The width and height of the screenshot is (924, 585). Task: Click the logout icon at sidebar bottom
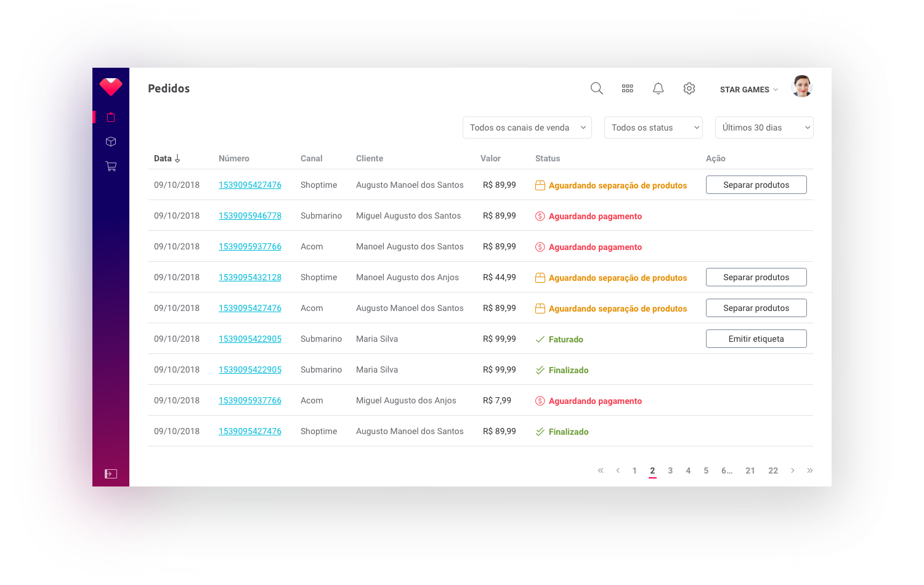[111, 474]
